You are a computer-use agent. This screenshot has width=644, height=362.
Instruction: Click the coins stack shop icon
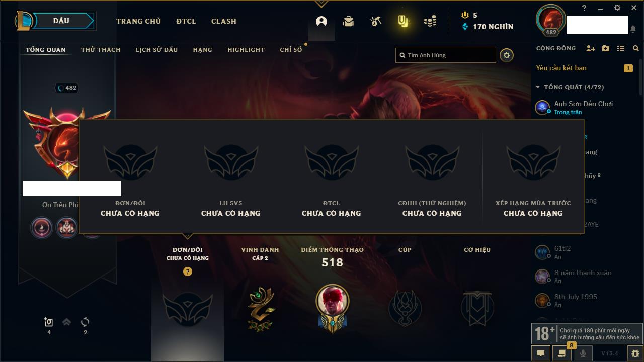pos(430,21)
